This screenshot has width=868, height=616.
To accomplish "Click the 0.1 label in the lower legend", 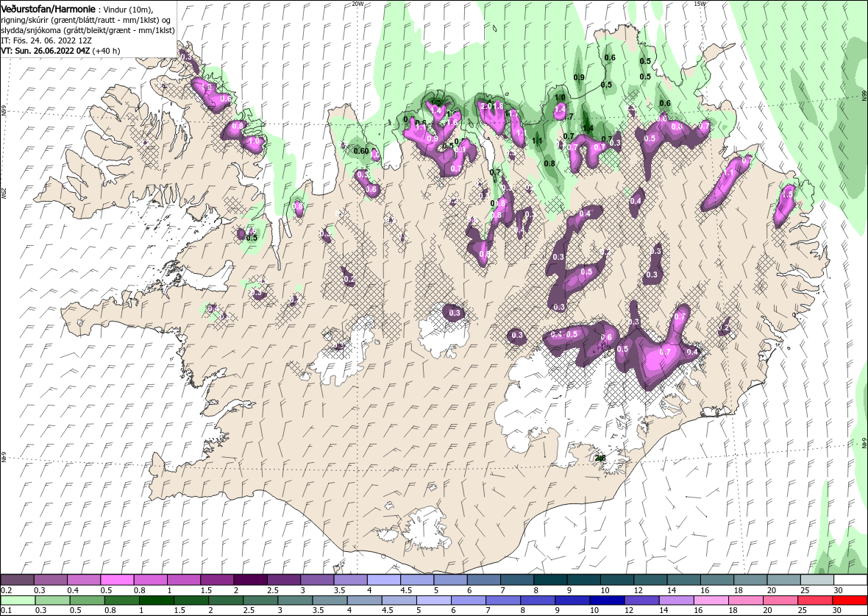I will point(6,610).
